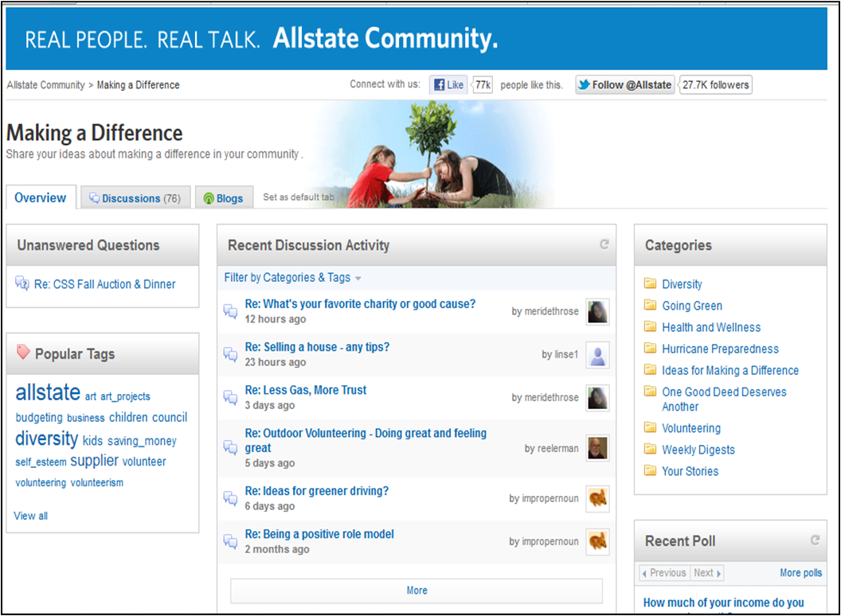Click the diversity popular tag

pyautogui.click(x=47, y=439)
